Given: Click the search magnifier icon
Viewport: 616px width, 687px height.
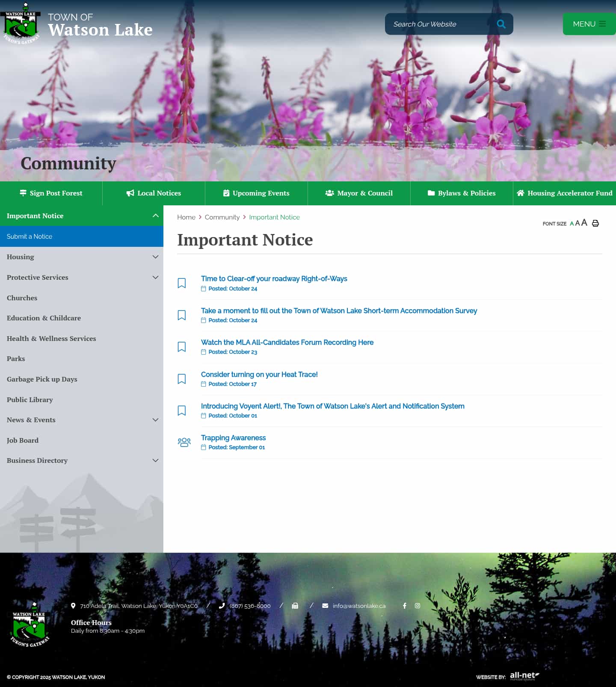Looking at the screenshot, I should [501, 24].
